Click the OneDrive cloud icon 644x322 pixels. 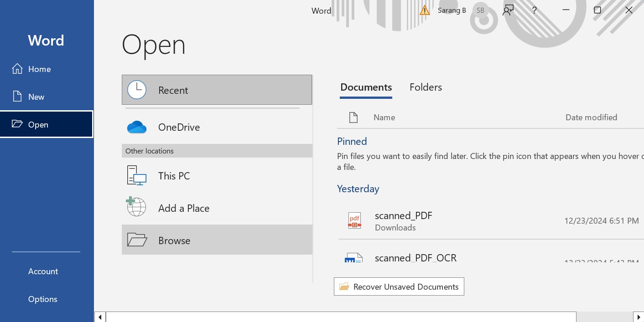pos(137,127)
